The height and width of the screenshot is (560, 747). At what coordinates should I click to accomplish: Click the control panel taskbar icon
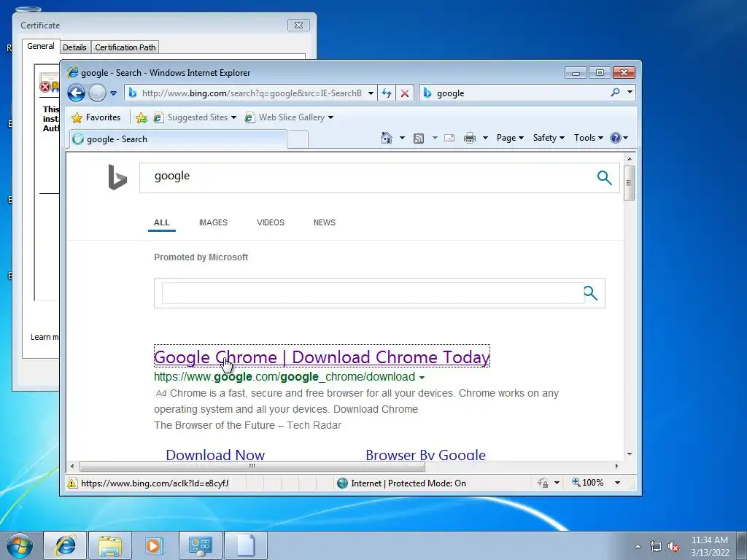tap(200, 545)
